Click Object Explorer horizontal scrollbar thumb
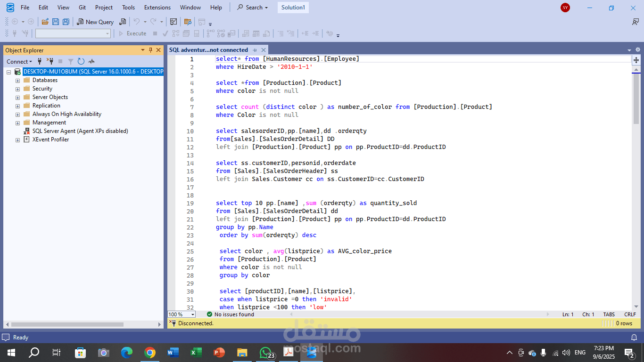The width and height of the screenshot is (644, 362). coord(67,324)
